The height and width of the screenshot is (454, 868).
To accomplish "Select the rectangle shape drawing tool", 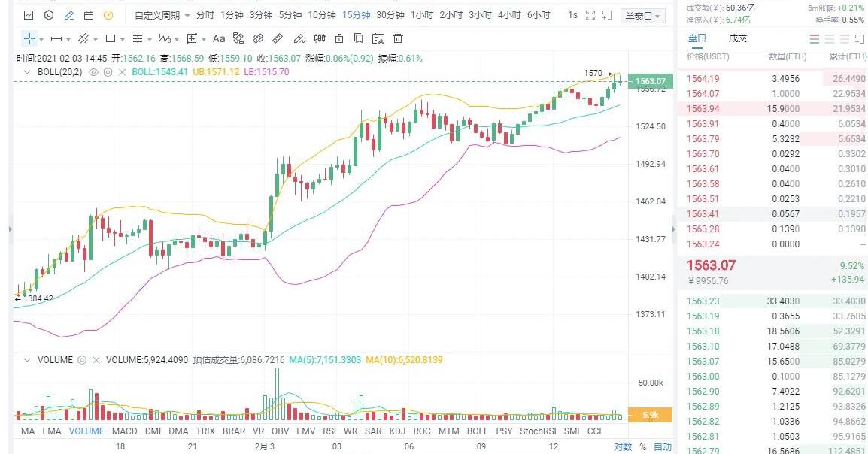I will [111, 38].
